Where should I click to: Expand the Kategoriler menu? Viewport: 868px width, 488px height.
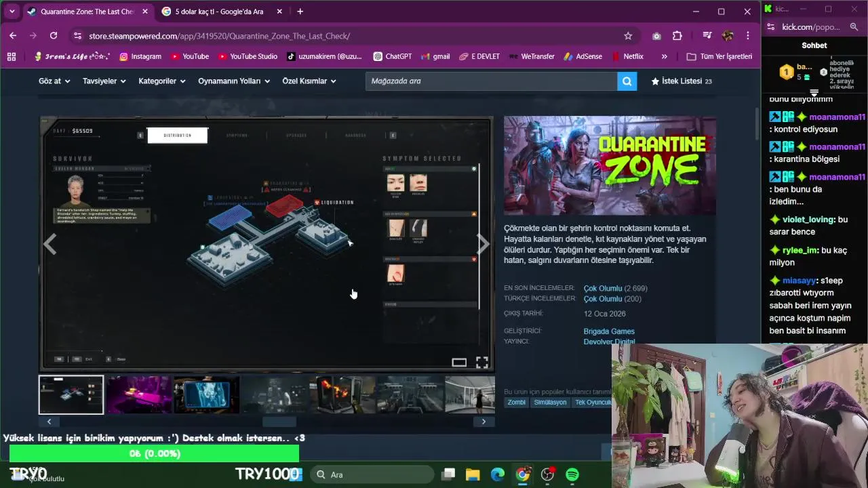click(x=162, y=81)
